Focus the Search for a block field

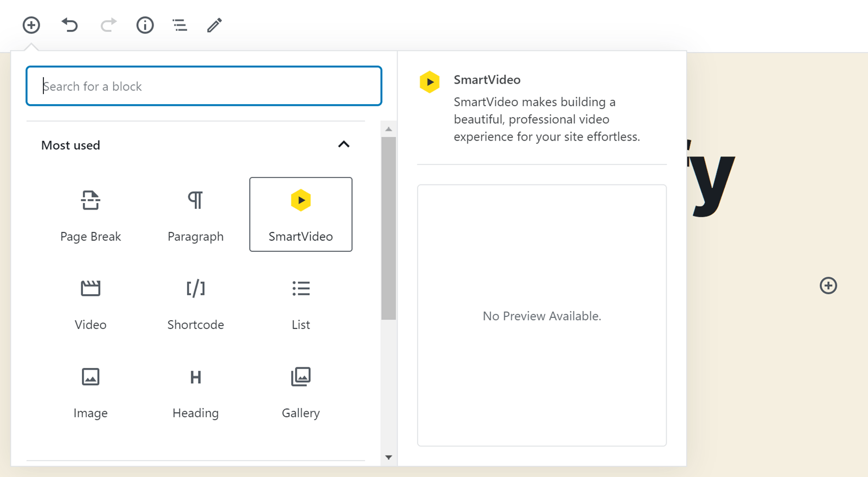(204, 86)
